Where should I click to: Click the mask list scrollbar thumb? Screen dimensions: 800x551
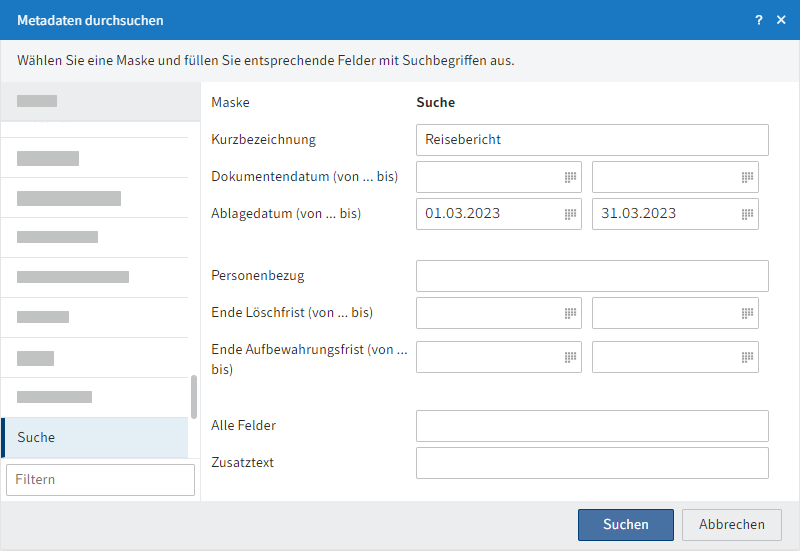pyautogui.click(x=194, y=397)
